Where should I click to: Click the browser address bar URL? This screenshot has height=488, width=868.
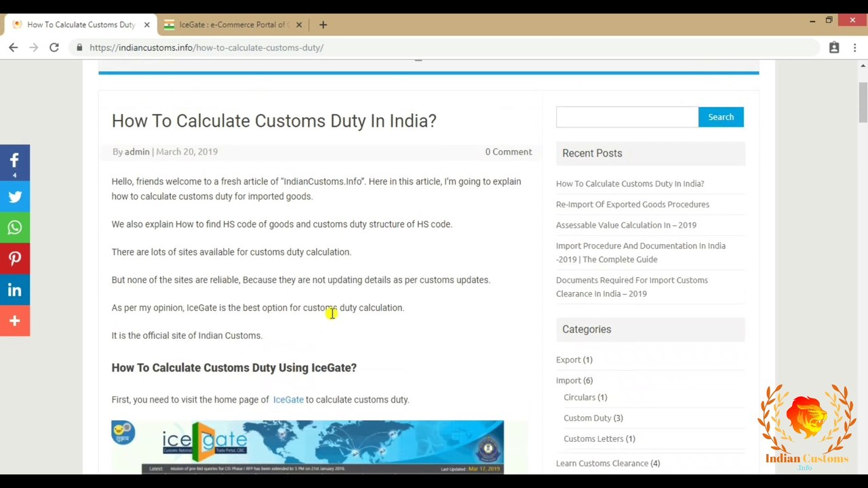[206, 47]
